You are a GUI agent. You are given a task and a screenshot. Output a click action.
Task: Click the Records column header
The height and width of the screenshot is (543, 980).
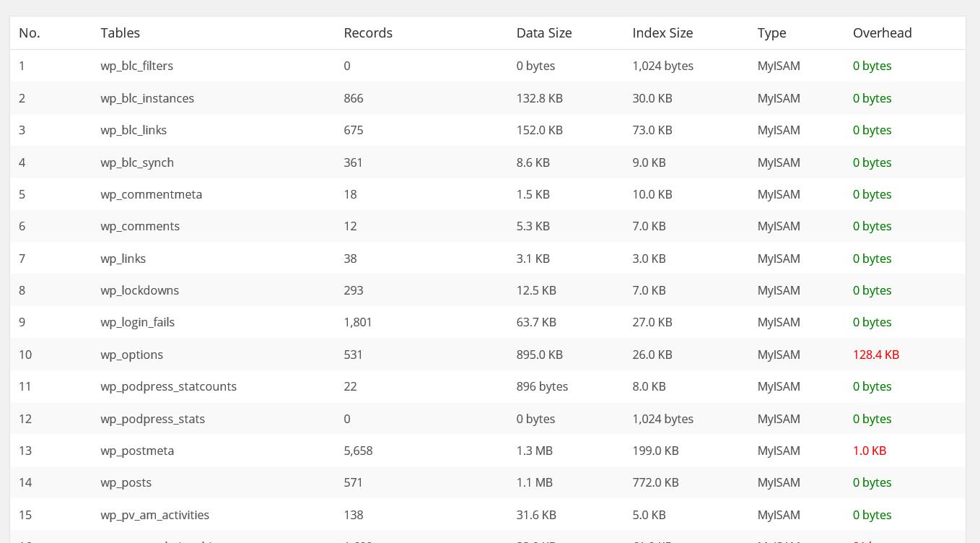[x=368, y=33]
